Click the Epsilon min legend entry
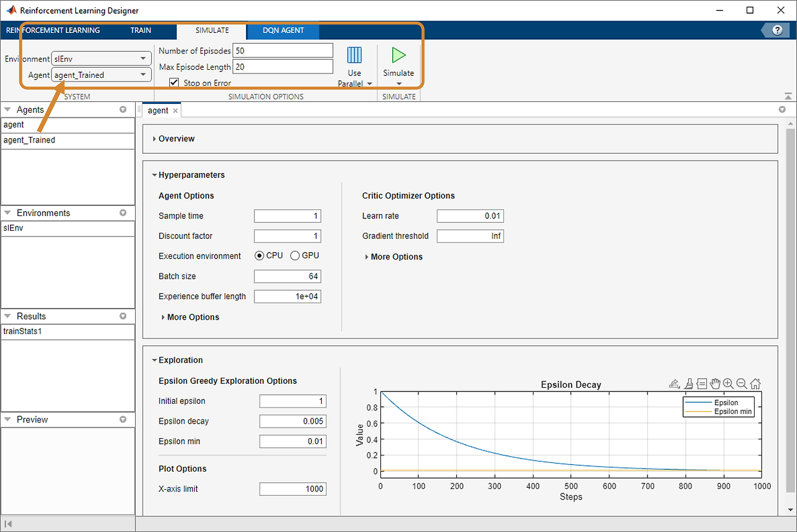The image size is (797, 532). coord(719,411)
